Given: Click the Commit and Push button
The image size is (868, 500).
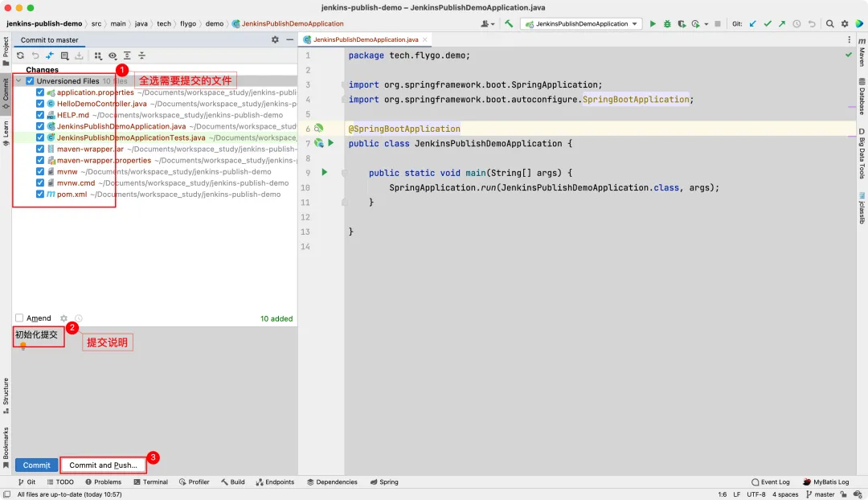Looking at the screenshot, I should [103, 465].
